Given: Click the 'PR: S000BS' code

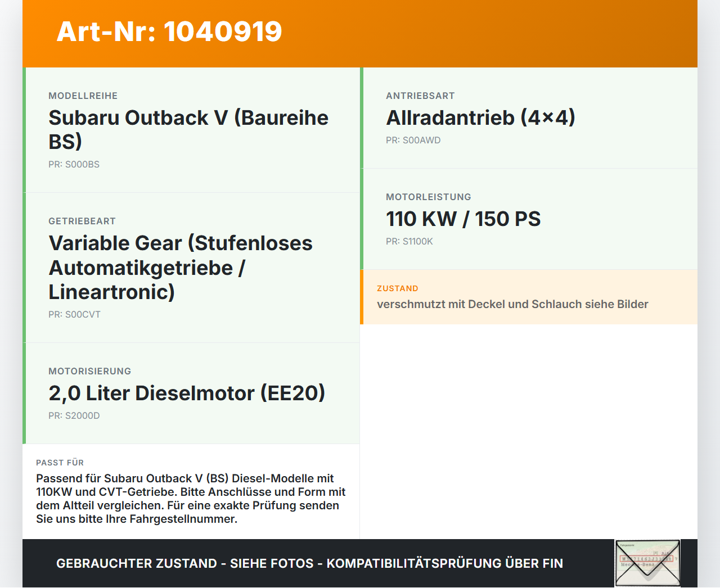Looking at the screenshot, I should (74, 165).
